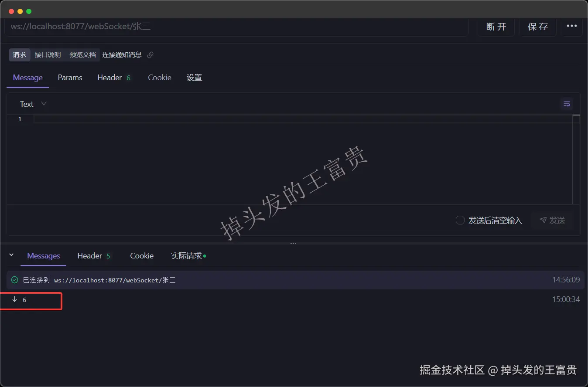Enable 发送后清空输入 checkbox

pos(460,220)
